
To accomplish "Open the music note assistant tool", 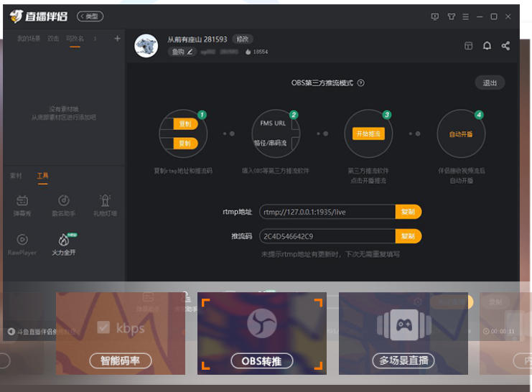I will point(63,205).
